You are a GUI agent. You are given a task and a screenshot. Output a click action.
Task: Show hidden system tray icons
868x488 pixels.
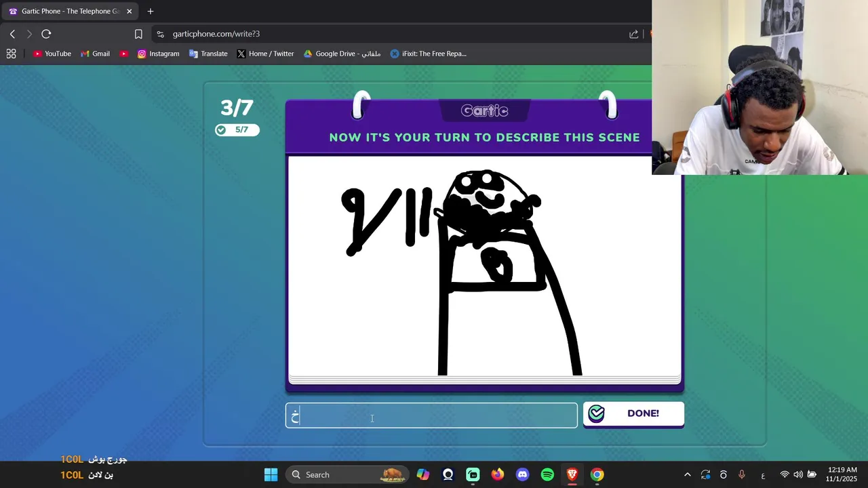pyautogui.click(x=688, y=474)
